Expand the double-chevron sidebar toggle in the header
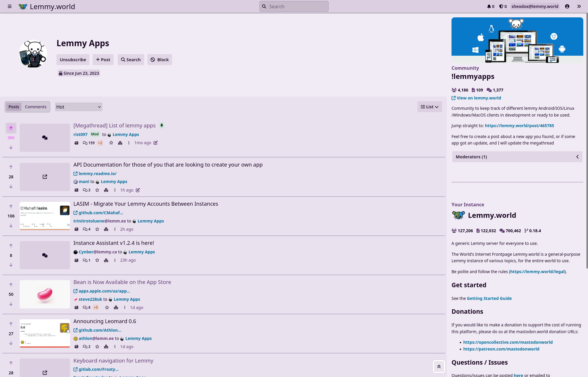This screenshot has width=588, height=377. [579, 6]
